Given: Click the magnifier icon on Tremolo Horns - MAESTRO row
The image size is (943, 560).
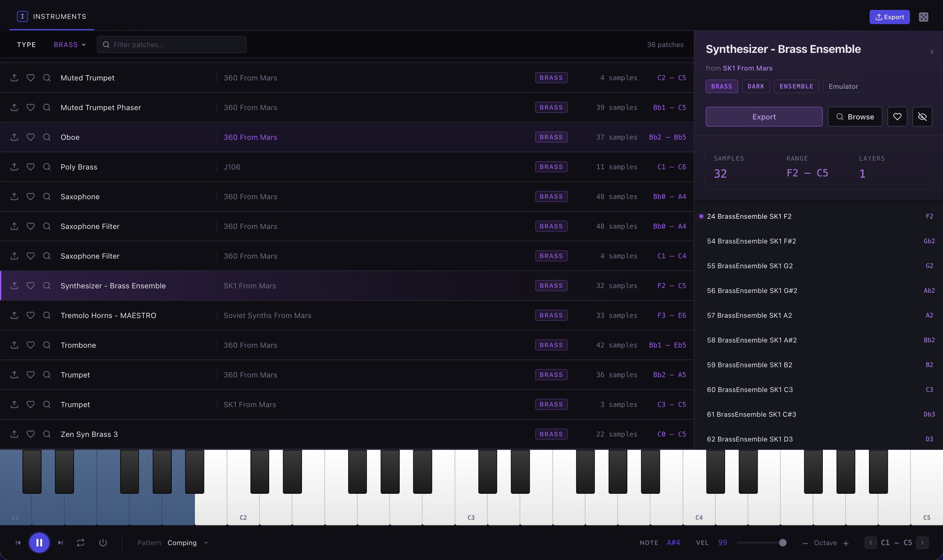Looking at the screenshot, I should (x=47, y=315).
